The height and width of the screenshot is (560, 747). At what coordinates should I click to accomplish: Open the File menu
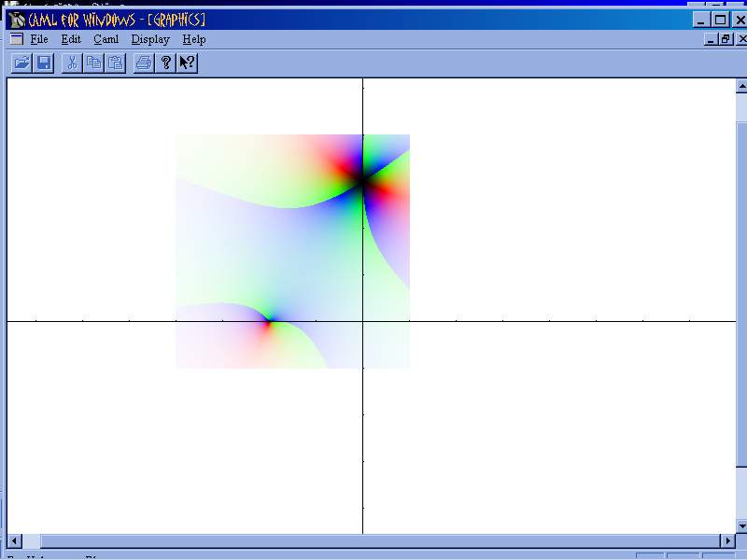[39, 39]
